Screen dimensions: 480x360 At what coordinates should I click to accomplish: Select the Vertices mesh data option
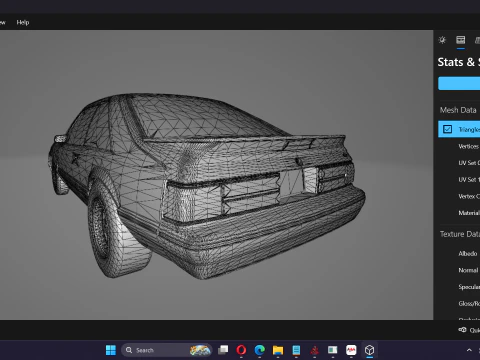point(469,146)
